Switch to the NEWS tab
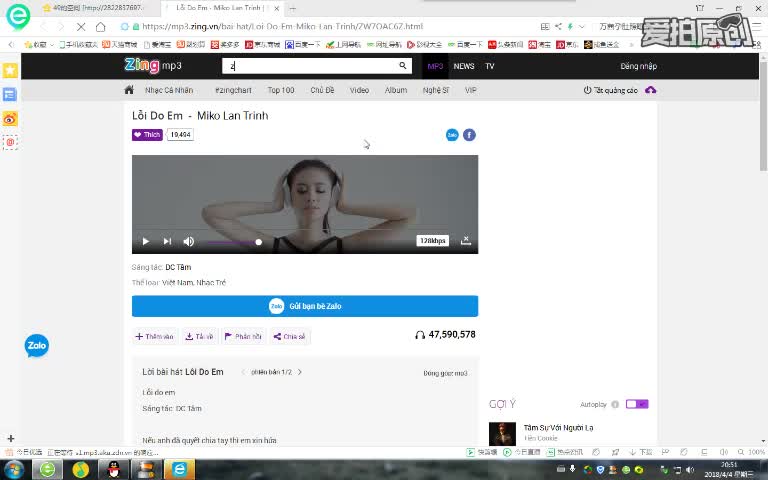This screenshot has height=480, width=768. 464,66
